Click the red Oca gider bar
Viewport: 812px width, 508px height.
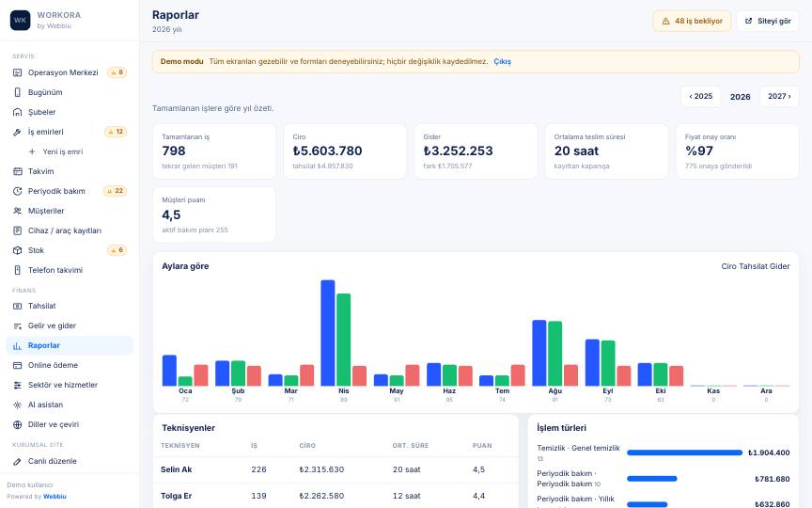coord(201,375)
